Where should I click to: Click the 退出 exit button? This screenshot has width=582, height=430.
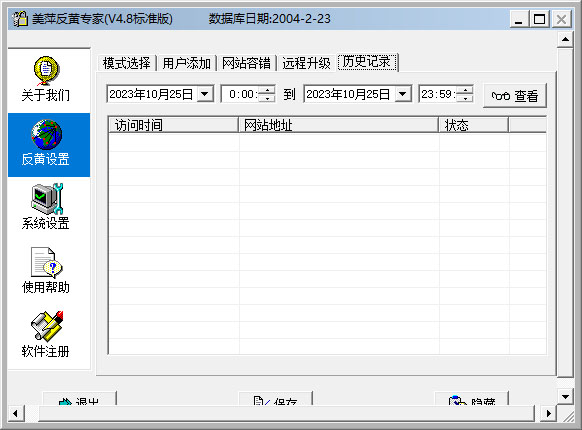[x=79, y=398]
